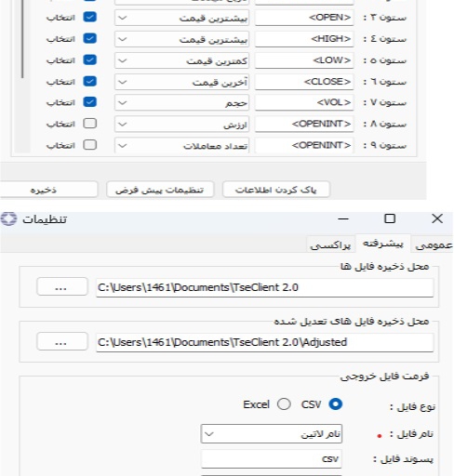Expand the file name dropdown showing نام لاتین

point(272,434)
